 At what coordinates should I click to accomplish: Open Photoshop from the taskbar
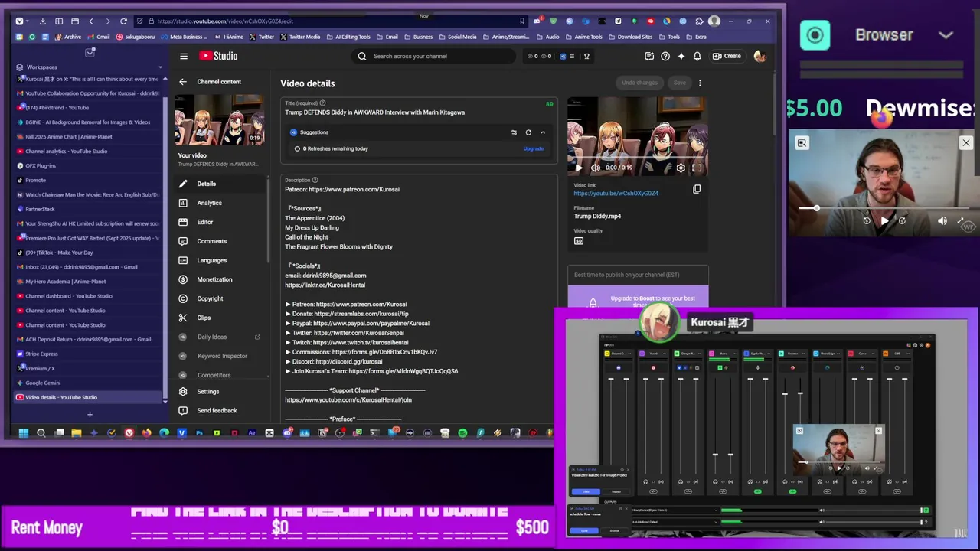coord(199,433)
